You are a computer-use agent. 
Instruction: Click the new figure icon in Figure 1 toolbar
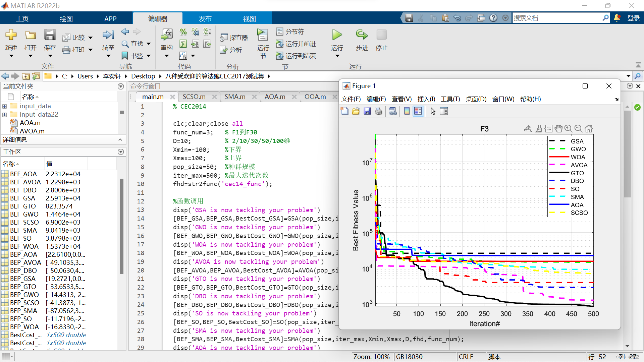(344, 111)
